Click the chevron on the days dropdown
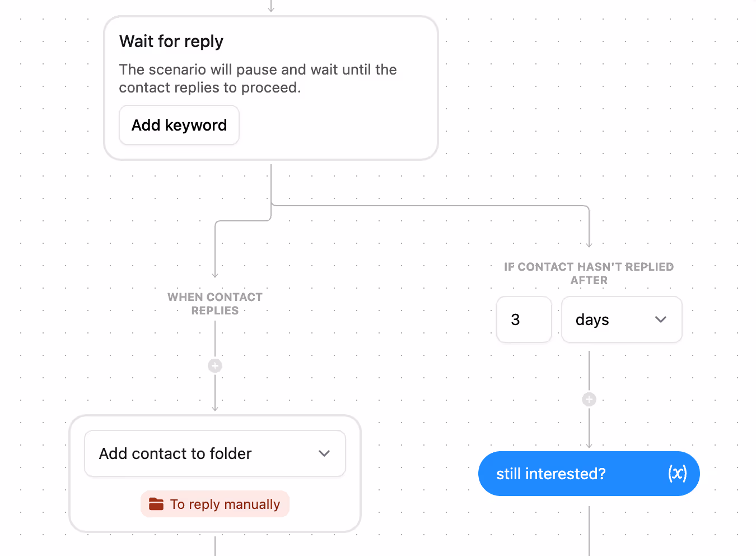756x556 pixels. pos(661,319)
